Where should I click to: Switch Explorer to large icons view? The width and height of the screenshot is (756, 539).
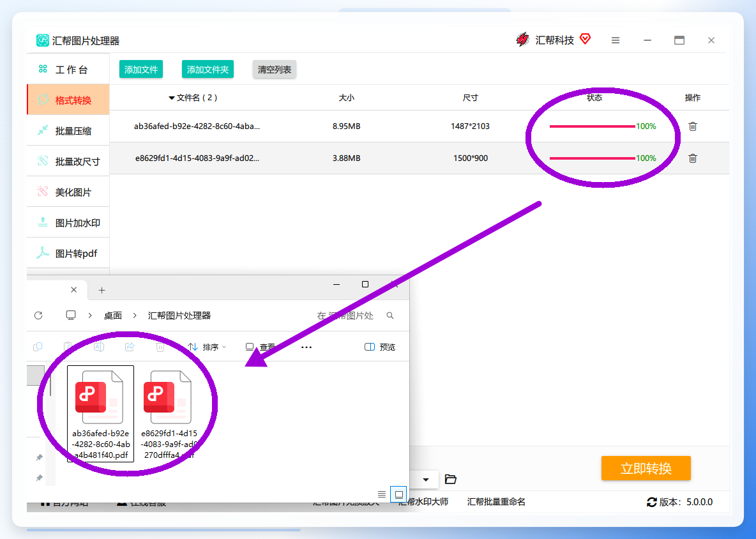pyautogui.click(x=398, y=494)
